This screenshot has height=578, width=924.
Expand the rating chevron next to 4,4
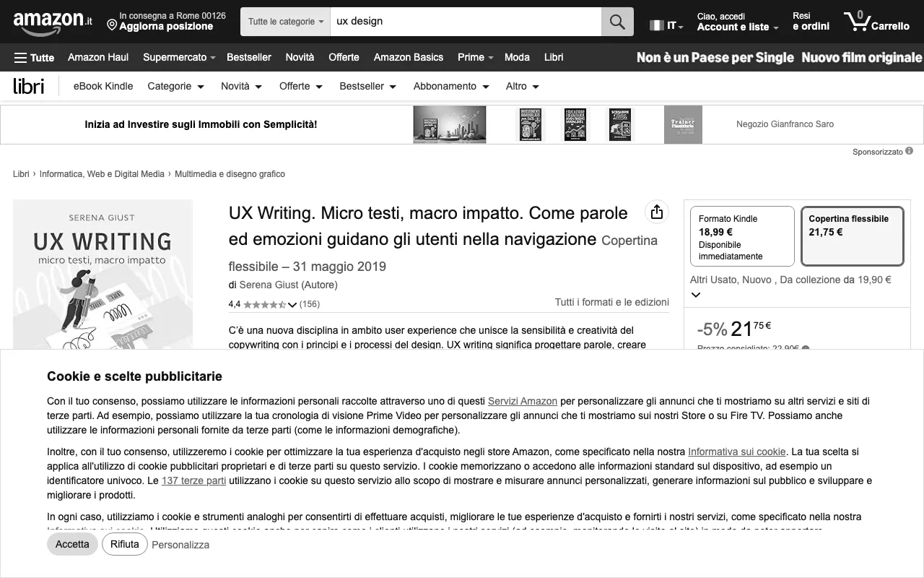pyautogui.click(x=292, y=305)
